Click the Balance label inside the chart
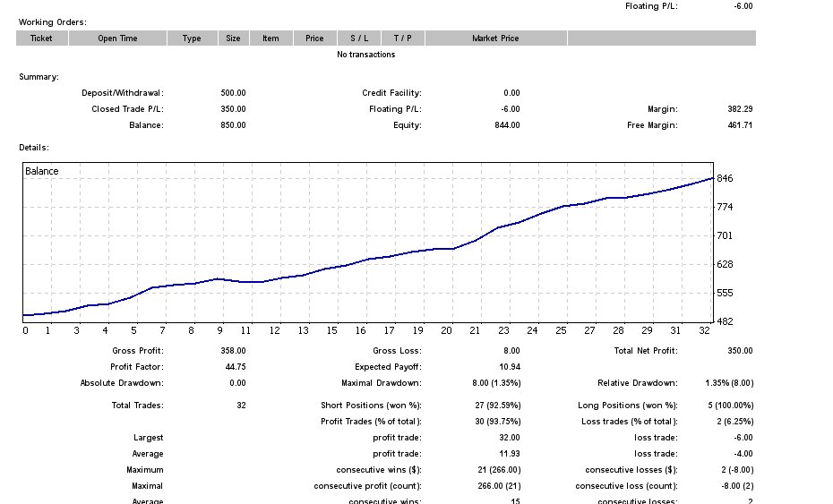833x504 pixels. (x=42, y=171)
